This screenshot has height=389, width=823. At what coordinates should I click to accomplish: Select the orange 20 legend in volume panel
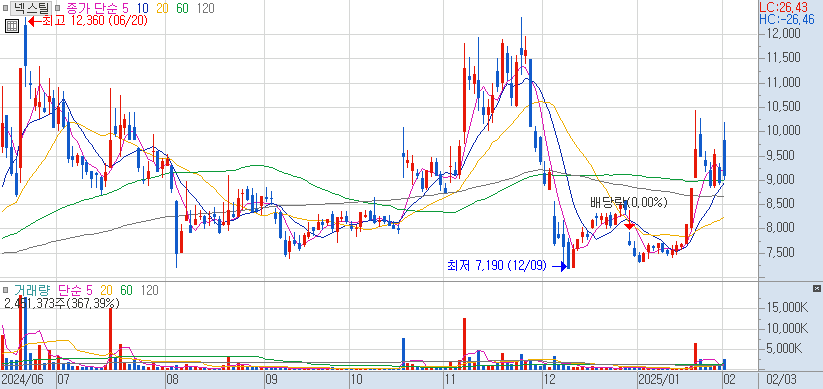click(x=107, y=290)
